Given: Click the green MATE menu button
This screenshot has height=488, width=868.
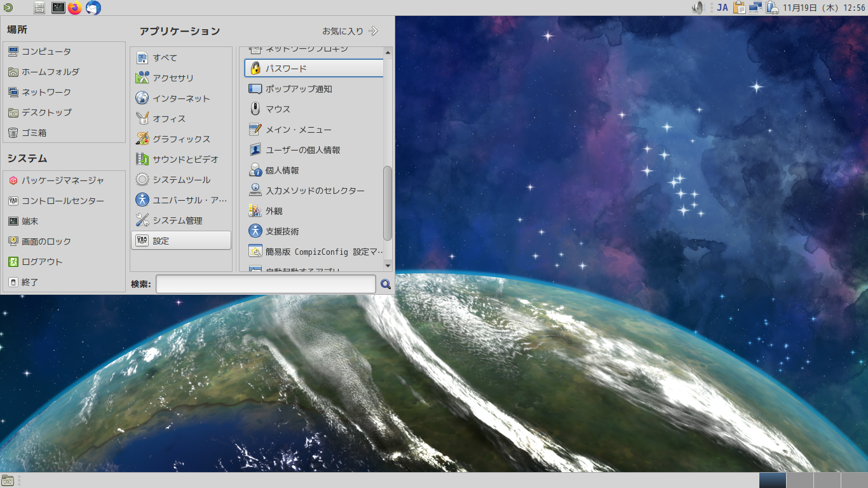Looking at the screenshot, I should coord(8,8).
